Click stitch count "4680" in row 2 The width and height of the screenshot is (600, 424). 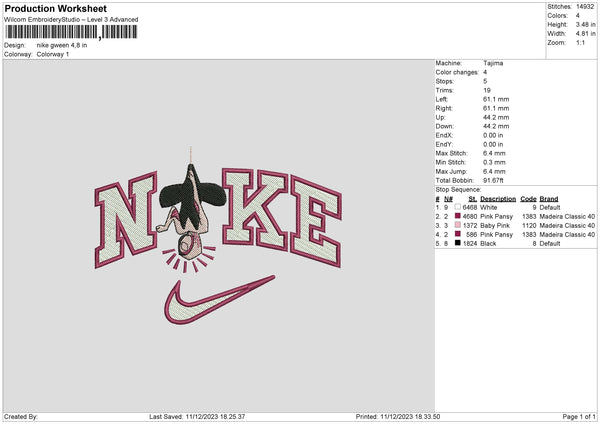pos(470,216)
